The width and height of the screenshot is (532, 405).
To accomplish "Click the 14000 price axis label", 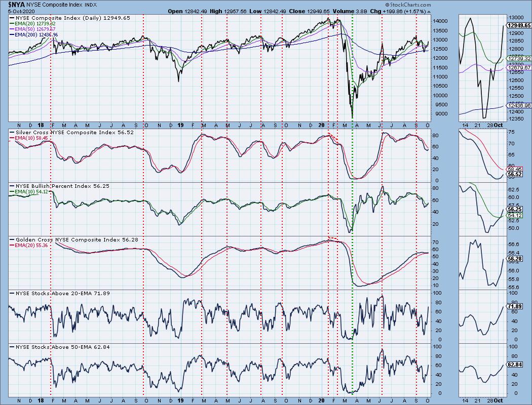I will [x=439, y=21].
